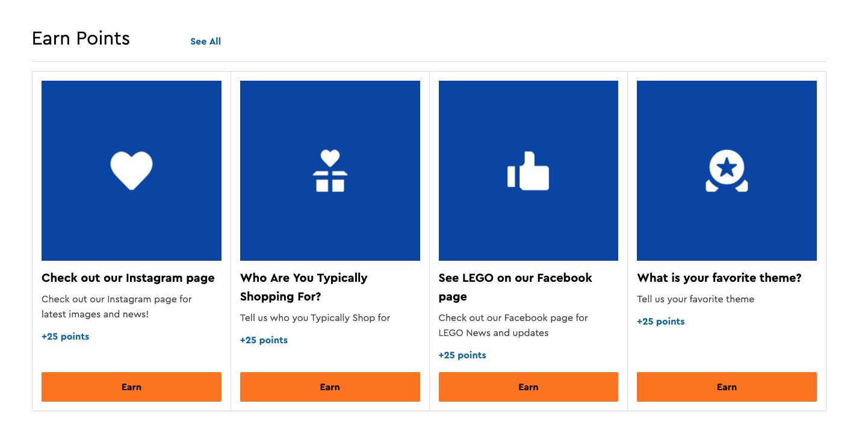Click the star badge icon
868x439 pixels.
point(727,170)
